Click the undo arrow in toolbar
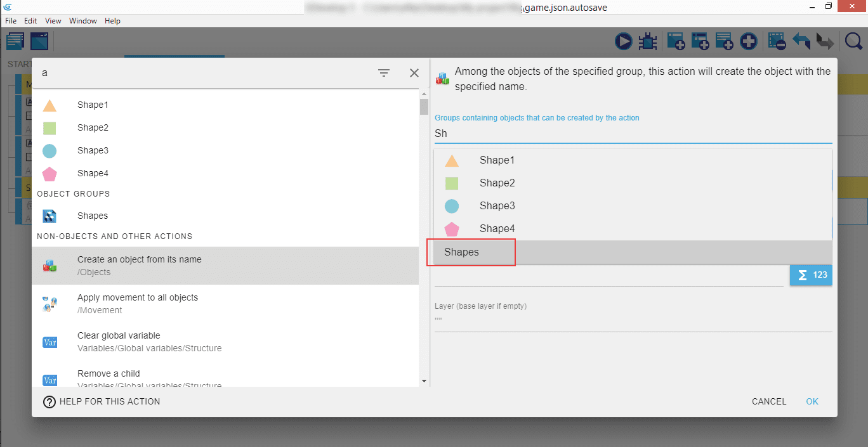868x447 pixels. point(801,42)
